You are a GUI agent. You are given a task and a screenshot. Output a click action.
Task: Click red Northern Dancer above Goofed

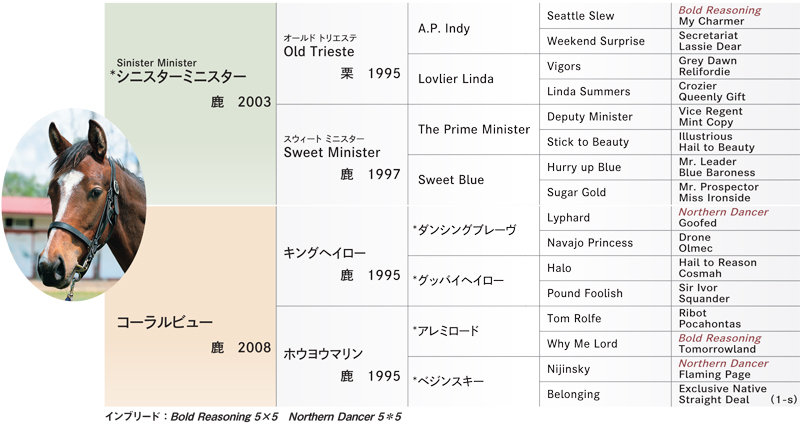(723, 212)
